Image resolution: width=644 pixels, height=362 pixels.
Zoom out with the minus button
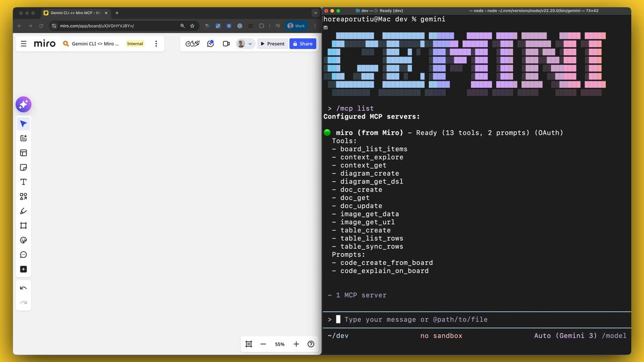[x=263, y=344]
